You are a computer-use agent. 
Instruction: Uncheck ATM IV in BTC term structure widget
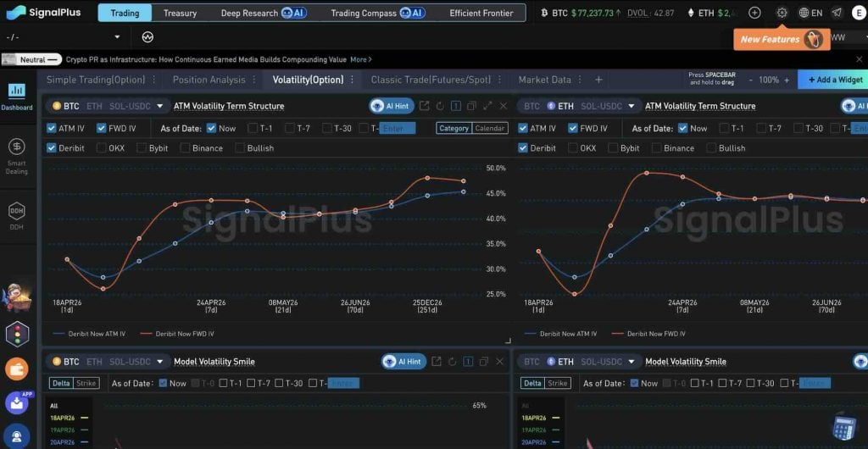click(52, 128)
